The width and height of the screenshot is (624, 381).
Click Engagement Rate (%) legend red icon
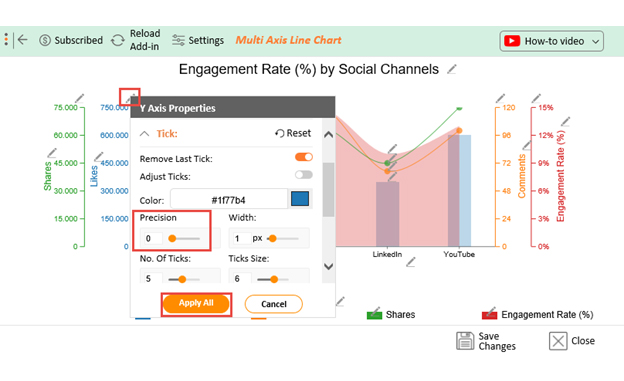[x=489, y=315]
